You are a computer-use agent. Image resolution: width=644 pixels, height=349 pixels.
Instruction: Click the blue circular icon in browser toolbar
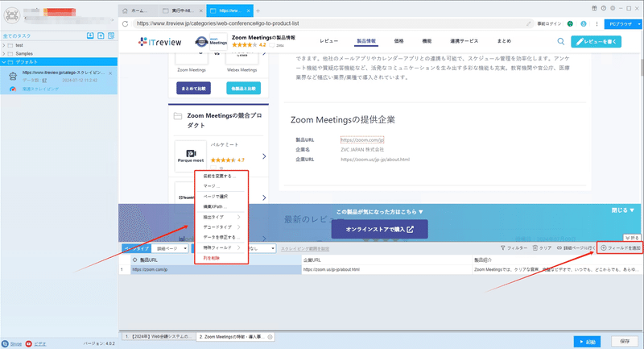coord(584,24)
